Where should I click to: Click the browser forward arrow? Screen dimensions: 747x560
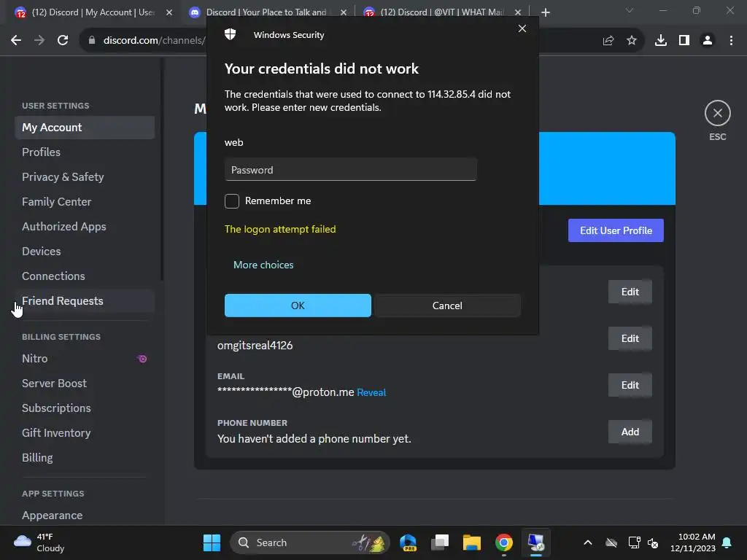click(x=39, y=41)
